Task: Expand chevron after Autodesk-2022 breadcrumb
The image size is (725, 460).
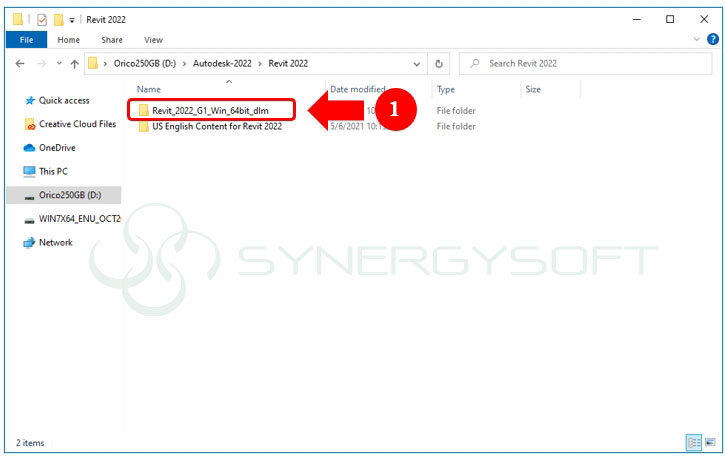Action: 259,64
